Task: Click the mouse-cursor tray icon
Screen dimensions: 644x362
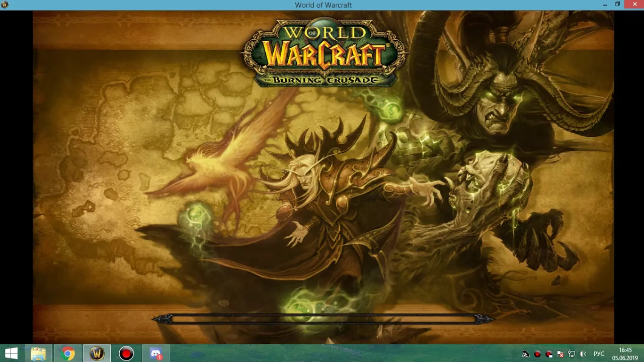Action: (x=525, y=354)
